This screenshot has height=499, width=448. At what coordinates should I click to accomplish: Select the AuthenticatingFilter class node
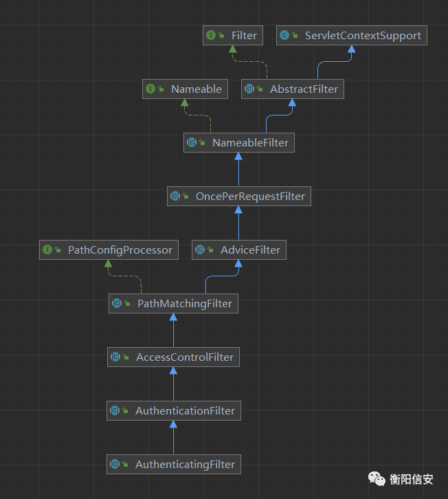185,465
